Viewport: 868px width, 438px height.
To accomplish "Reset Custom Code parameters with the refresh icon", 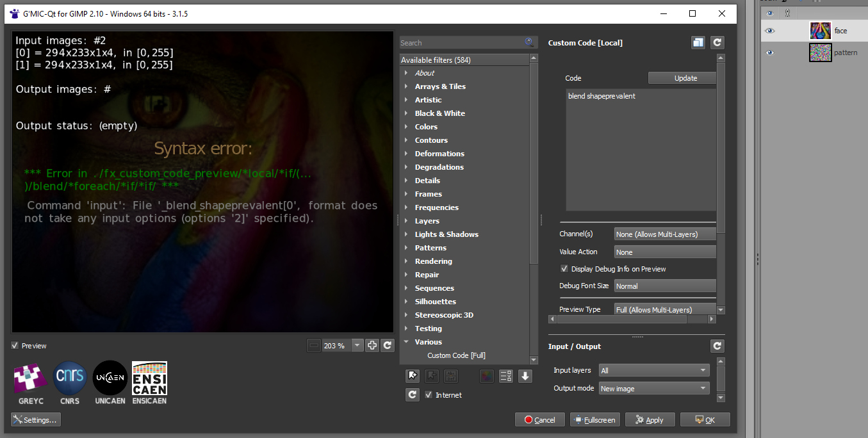I will click(717, 42).
